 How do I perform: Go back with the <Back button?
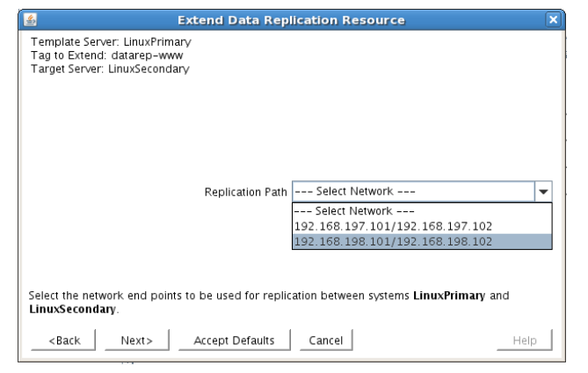[62, 340]
